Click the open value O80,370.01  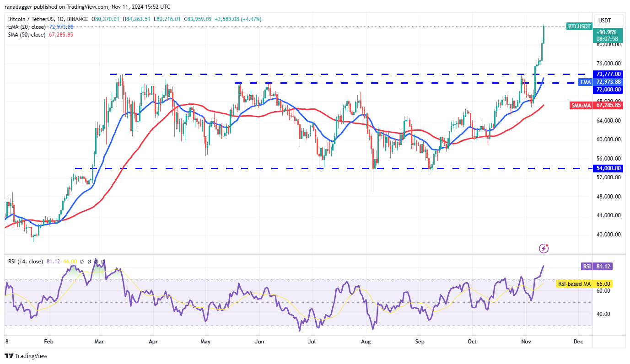pos(106,19)
